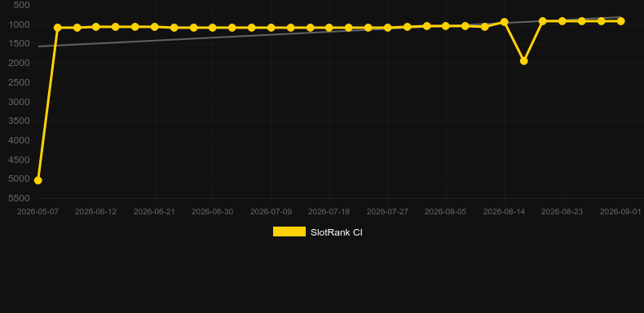Select the first data point near 5000
Screen dimensions: 644x313
pos(37,180)
